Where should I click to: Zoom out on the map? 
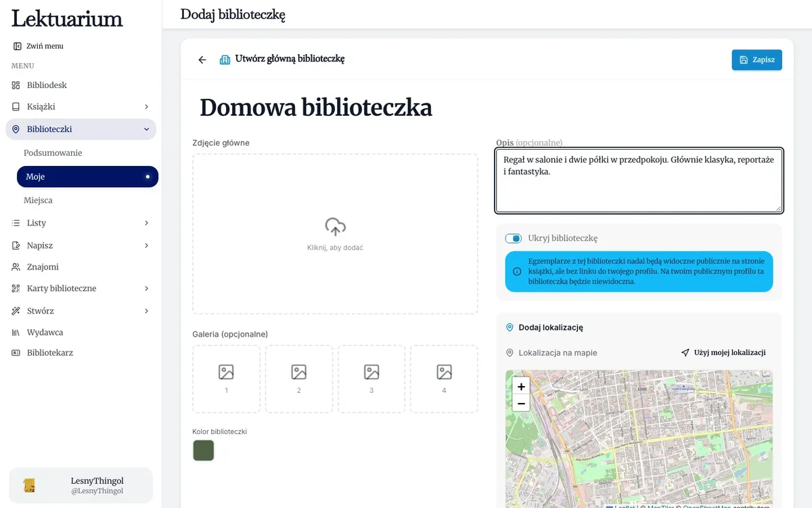[521, 404]
